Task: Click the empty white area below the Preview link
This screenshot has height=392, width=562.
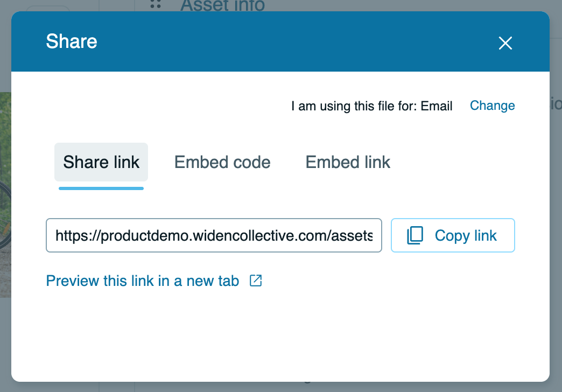Action: pos(280,334)
